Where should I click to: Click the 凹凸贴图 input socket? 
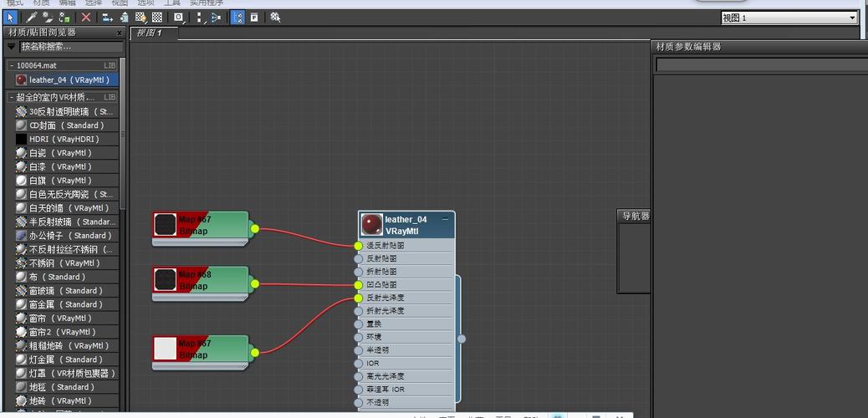(x=359, y=284)
